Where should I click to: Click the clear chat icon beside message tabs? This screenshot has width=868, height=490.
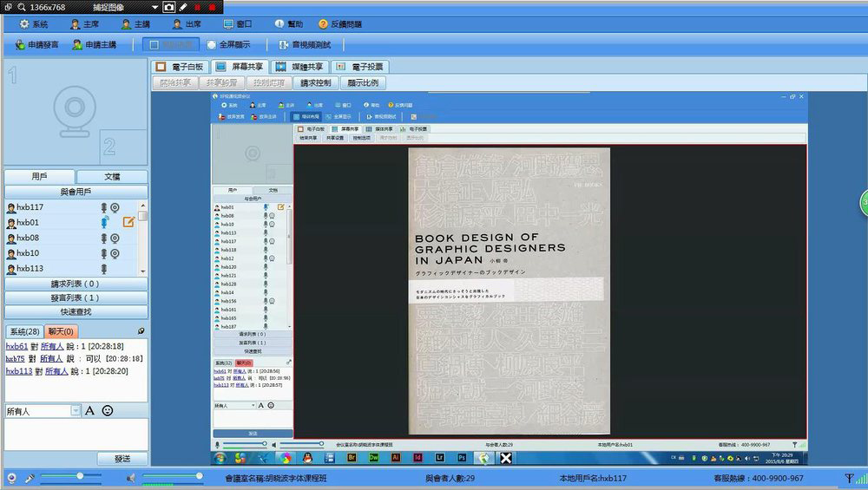tap(141, 331)
